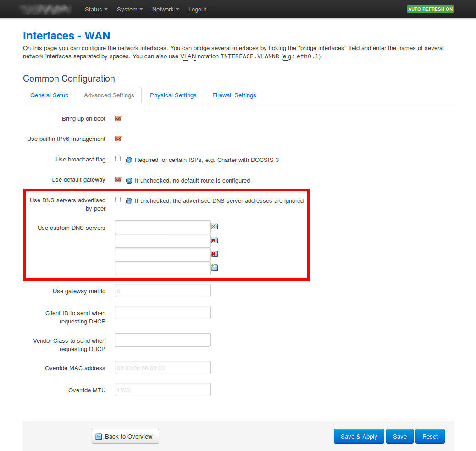Click help icon beside broadcast flag hint

click(x=129, y=160)
